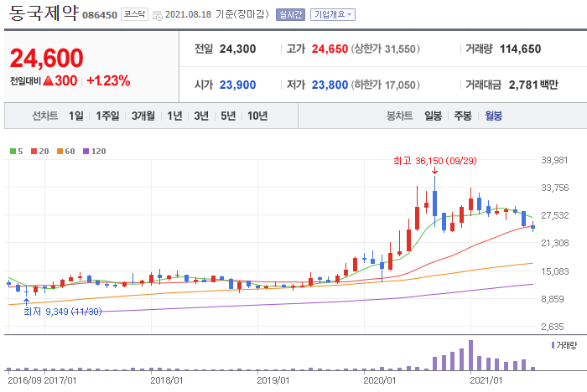Select the 1년 line chart tab

point(174,116)
